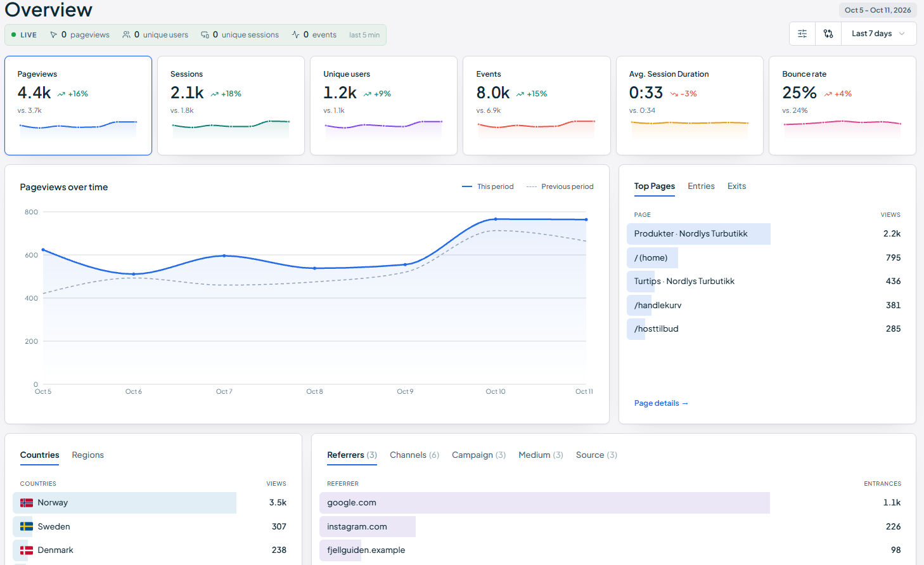Switch to the Exits tab
This screenshot has width=924, height=565.
(x=736, y=186)
